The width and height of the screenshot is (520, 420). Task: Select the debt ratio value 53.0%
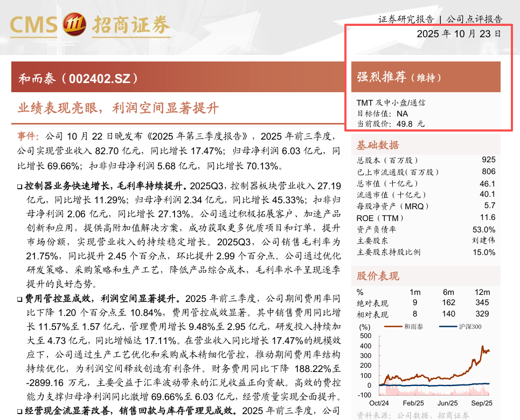[x=484, y=230]
